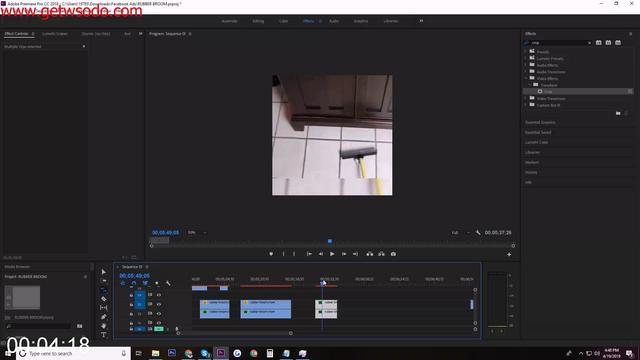
Task: Open the Assembly workspace tab
Action: pos(229,21)
